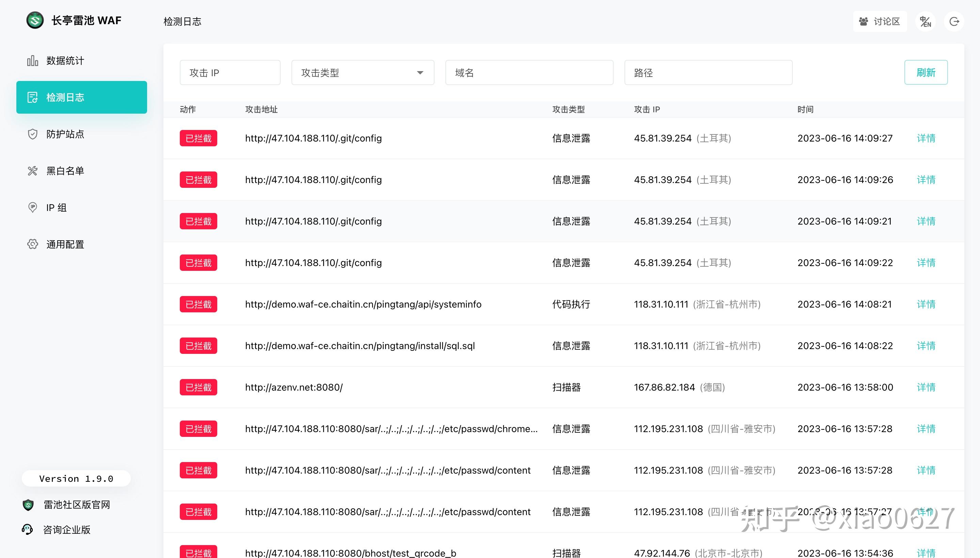
Task: Click the 检测日志 page title
Action: (182, 21)
